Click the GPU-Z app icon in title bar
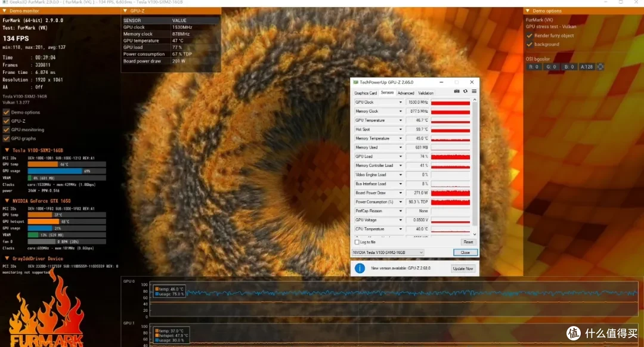 [355, 82]
